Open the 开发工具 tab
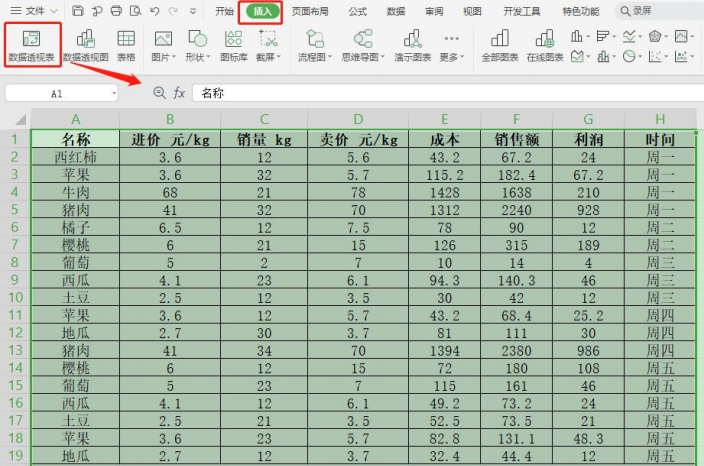Image resolution: width=704 pixels, height=466 pixels. 522,11
